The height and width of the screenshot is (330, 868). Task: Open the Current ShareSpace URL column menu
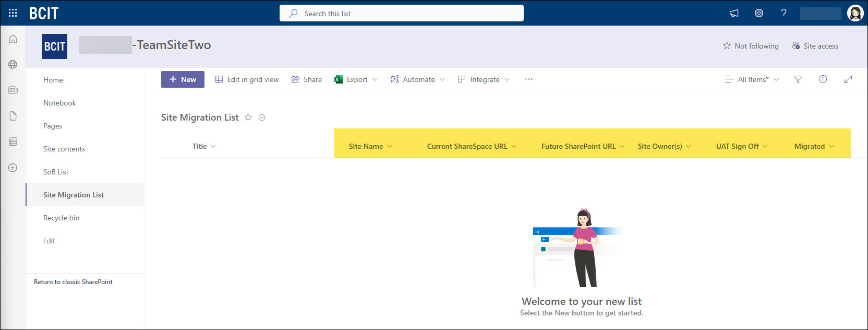472,146
